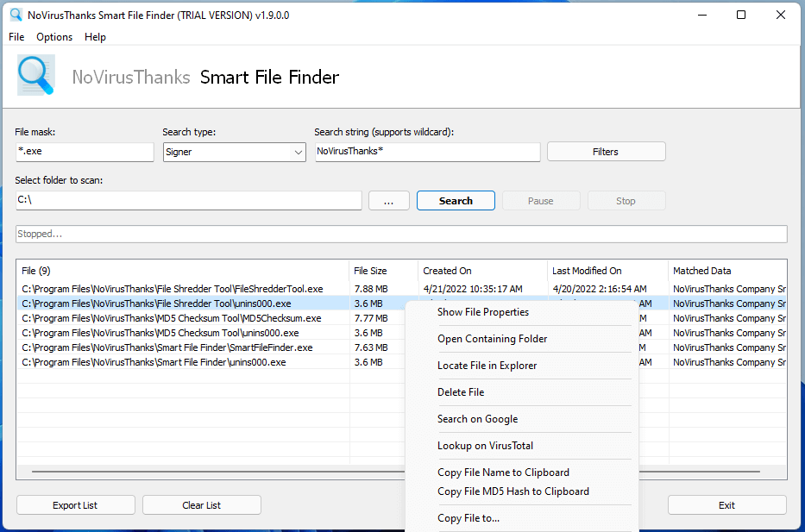Maximize the Smart File Finder window

tap(741, 15)
